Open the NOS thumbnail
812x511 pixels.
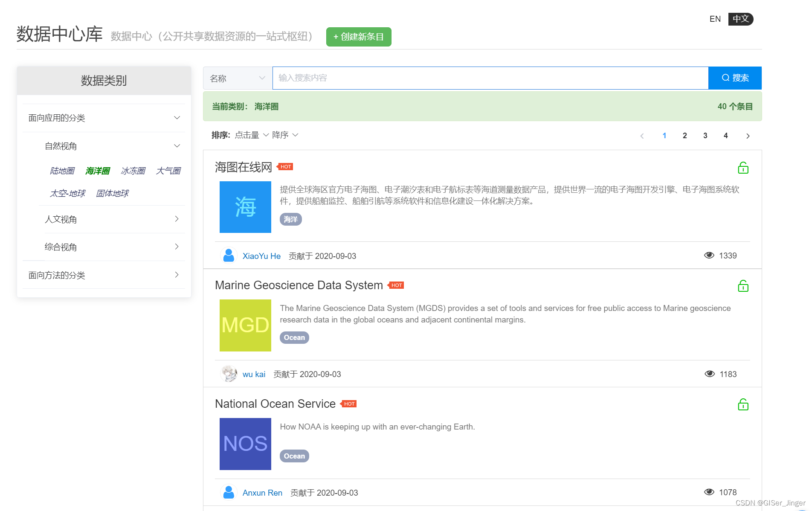[x=245, y=444]
